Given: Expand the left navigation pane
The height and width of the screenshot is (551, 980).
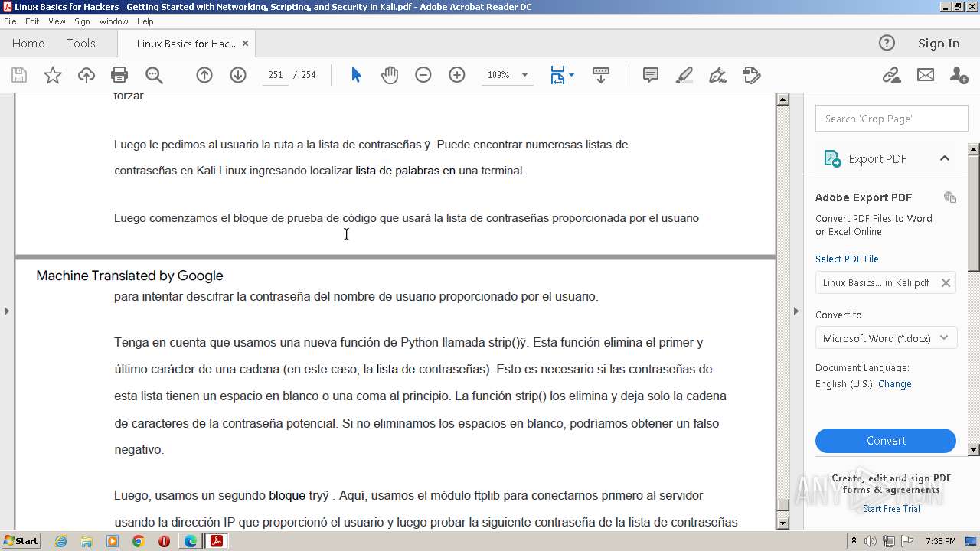Looking at the screenshot, I should pos(7,311).
